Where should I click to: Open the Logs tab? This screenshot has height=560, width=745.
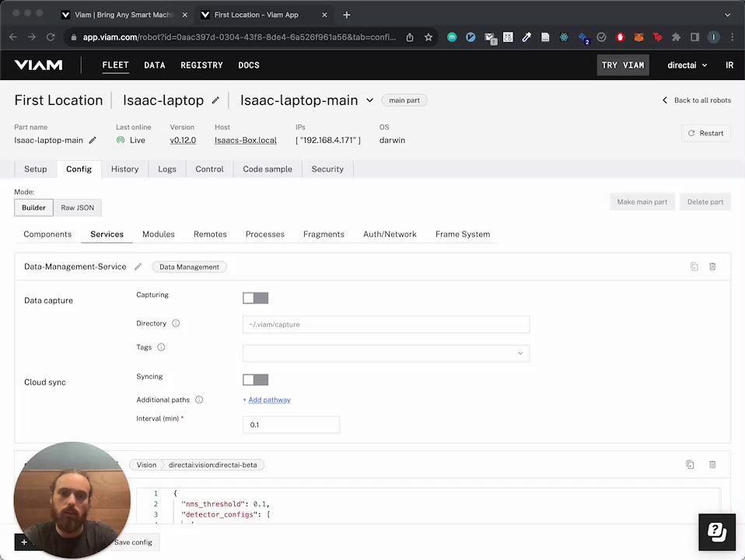[x=166, y=170]
